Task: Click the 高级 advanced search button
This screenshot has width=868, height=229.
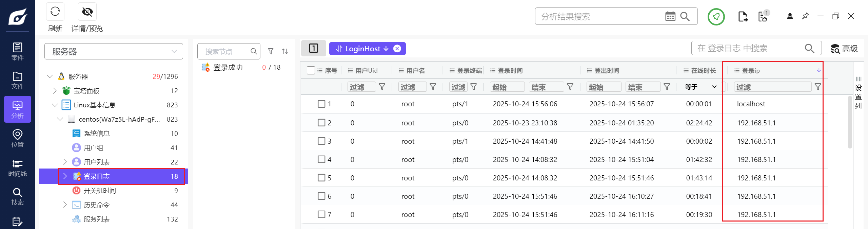Action: 844,49
